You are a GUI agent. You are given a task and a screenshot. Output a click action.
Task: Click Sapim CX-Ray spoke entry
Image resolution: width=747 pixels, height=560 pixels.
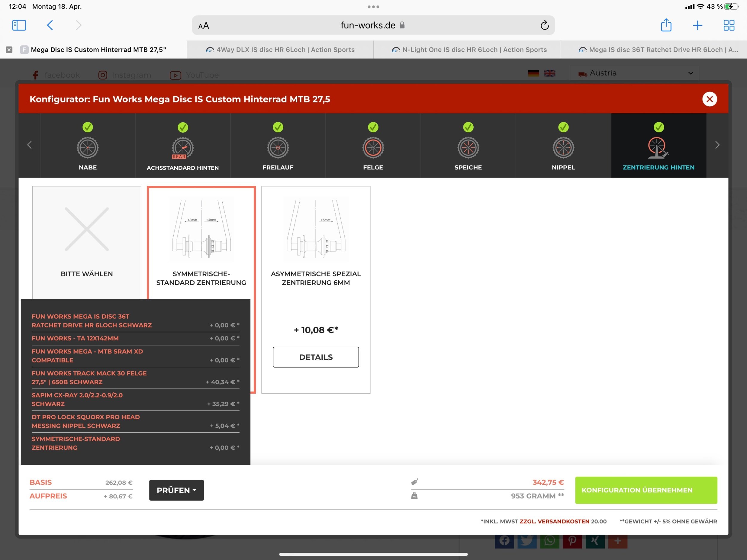(135, 400)
